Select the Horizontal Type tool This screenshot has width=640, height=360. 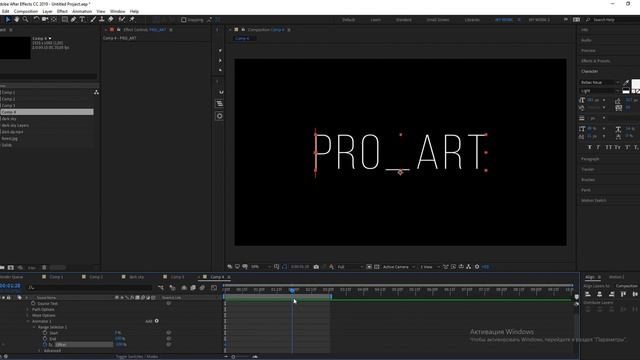[82, 19]
